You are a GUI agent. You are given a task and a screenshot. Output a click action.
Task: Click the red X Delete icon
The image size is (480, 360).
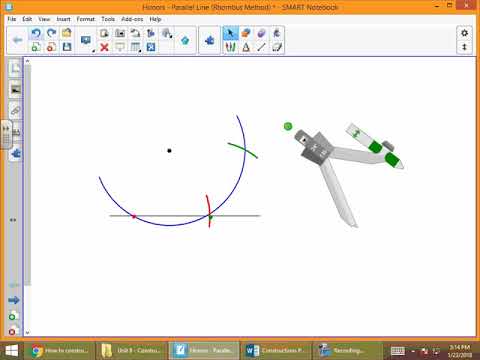[x=104, y=47]
